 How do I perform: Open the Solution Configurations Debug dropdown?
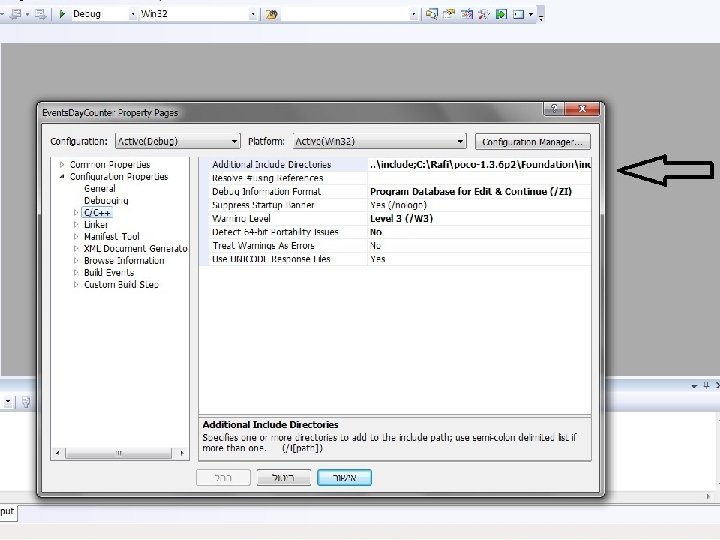tap(133, 15)
